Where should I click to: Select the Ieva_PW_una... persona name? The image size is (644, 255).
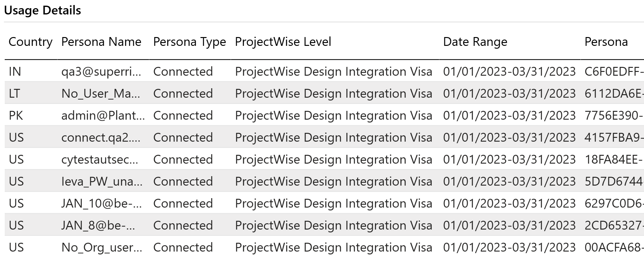pyautogui.click(x=102, y=182)
